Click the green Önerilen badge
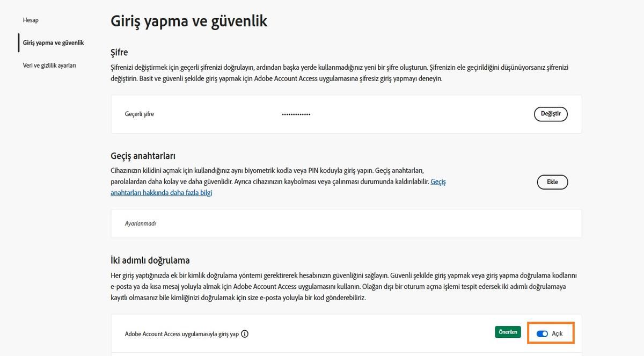Screen dimensions: 644x356 508,332
